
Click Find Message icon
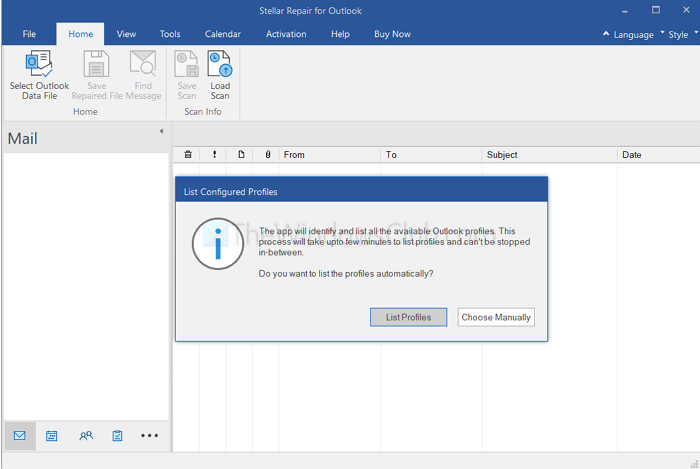pyautogui.click(x=143, y=64)
